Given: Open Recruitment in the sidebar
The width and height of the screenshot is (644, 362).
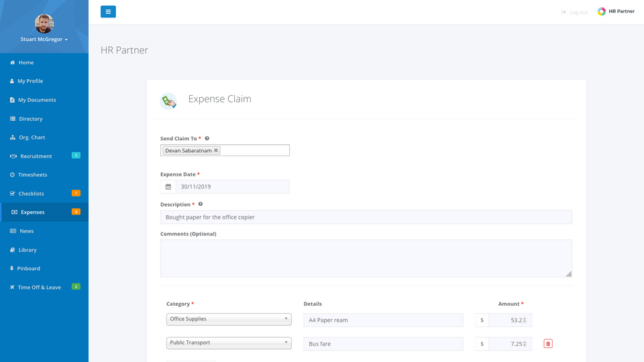Looking at the screenshot, I should coord(44,156).
